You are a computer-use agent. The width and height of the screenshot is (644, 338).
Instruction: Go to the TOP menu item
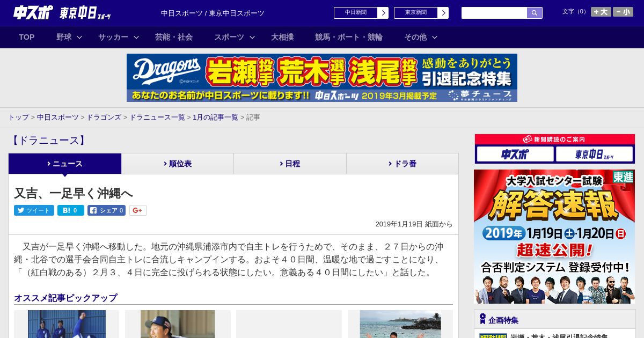tap(27, 37)
